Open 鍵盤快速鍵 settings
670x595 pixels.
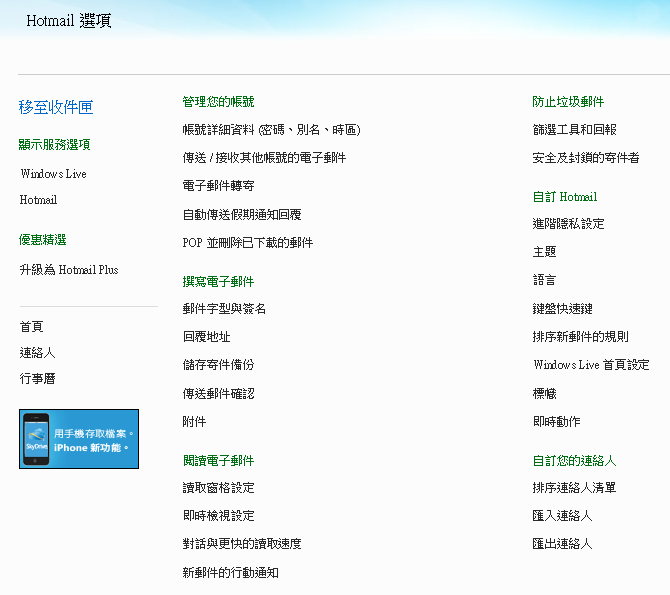point(562,309)
